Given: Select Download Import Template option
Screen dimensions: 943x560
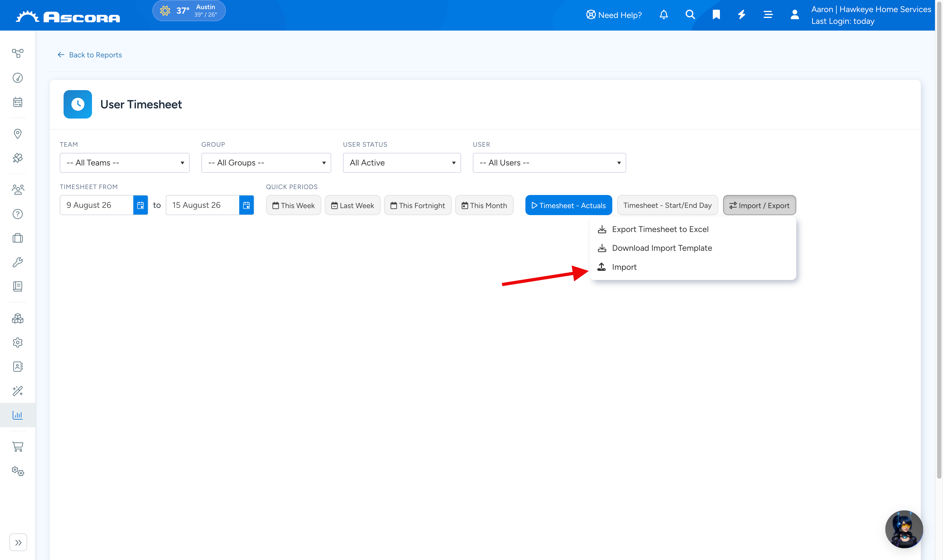Looking at the screenshot, I should coord(662,248).
